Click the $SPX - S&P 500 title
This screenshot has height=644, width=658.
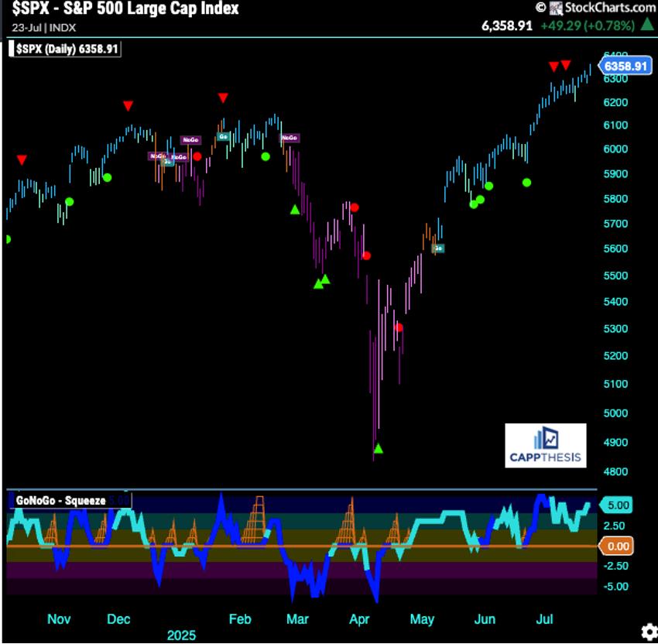(x=125, y=9)
